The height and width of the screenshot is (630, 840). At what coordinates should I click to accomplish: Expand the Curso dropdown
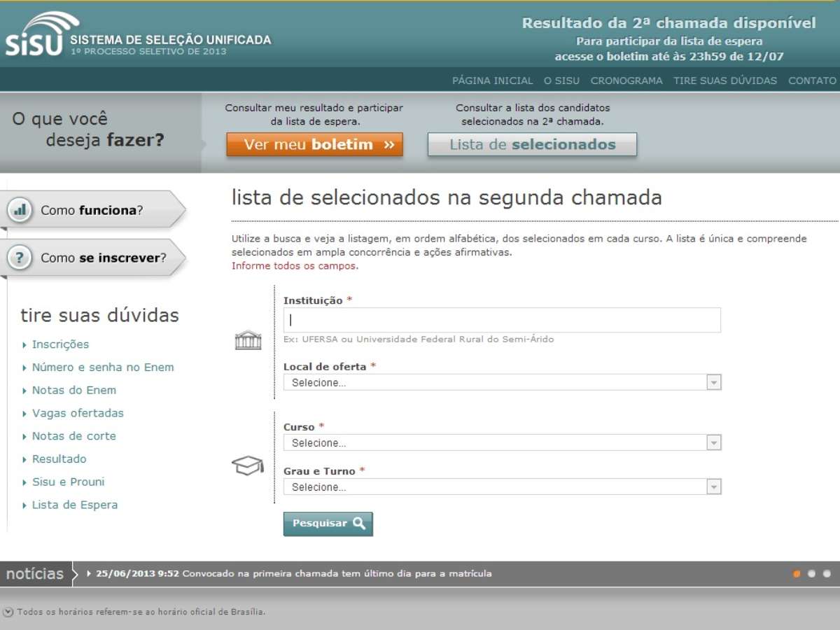click(501, 442)
